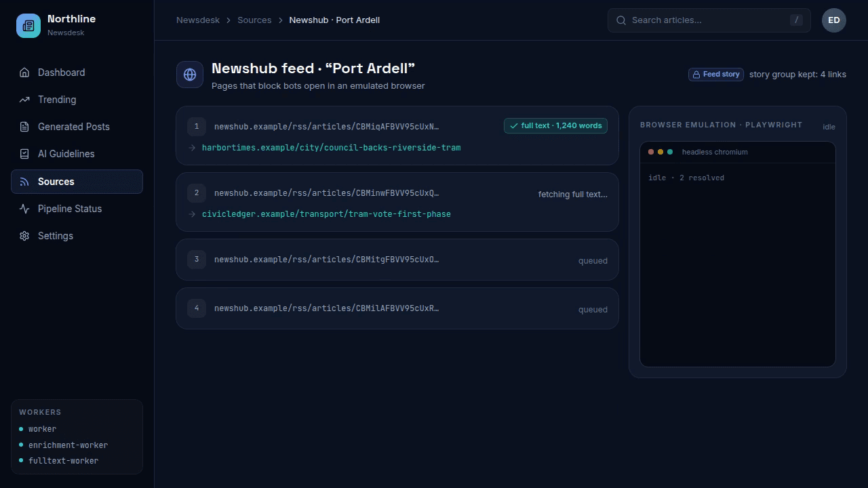Click the Dashboard home icon
This screenshot has width=868, height=488.
coord(24,73)
